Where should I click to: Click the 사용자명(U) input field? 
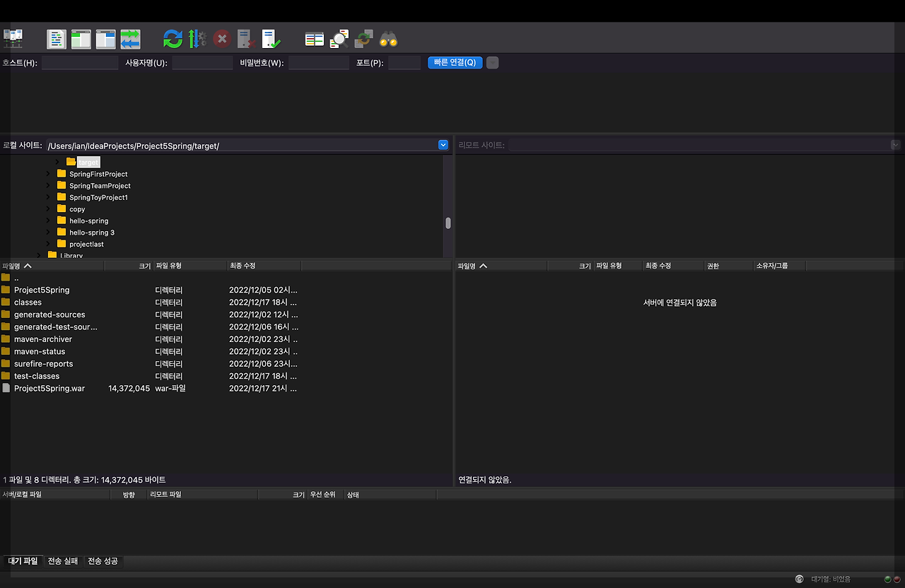coord(202,62)
